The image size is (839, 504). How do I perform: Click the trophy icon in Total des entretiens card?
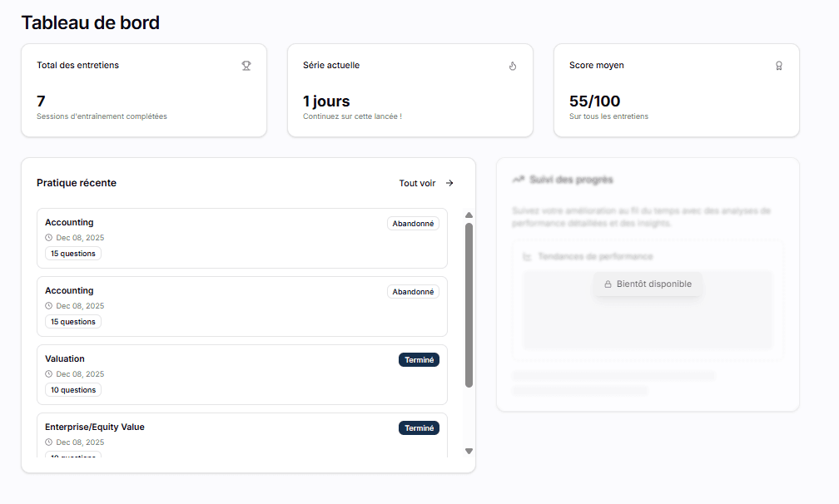click(246, 66)
